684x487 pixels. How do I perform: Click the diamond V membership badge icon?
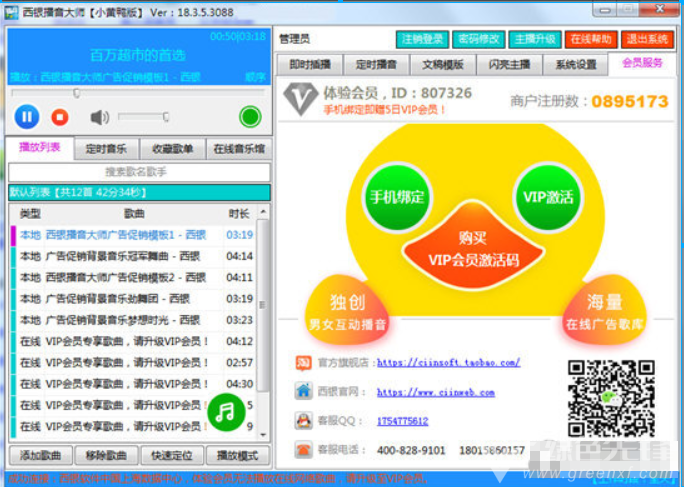301,99
